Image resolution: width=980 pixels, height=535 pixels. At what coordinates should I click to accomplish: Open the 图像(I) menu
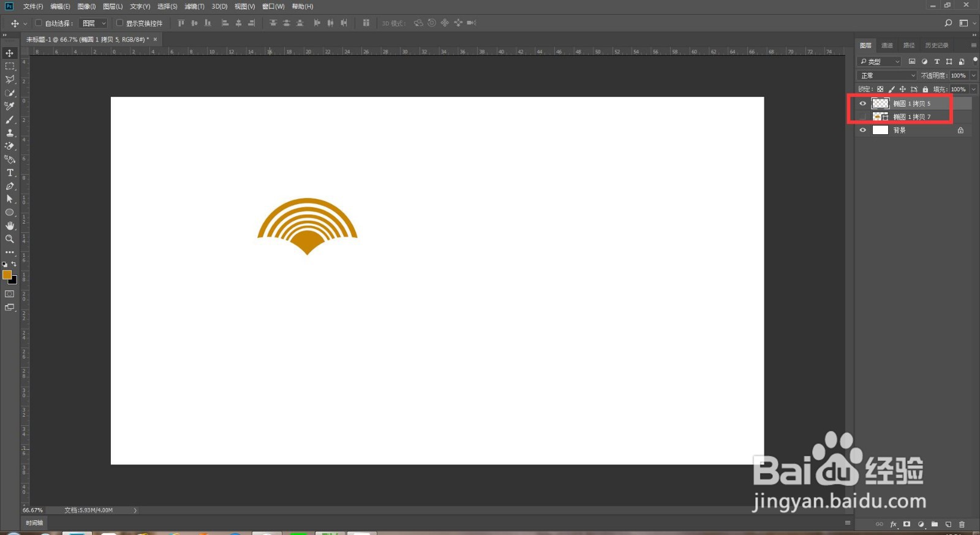coord(87,7)
